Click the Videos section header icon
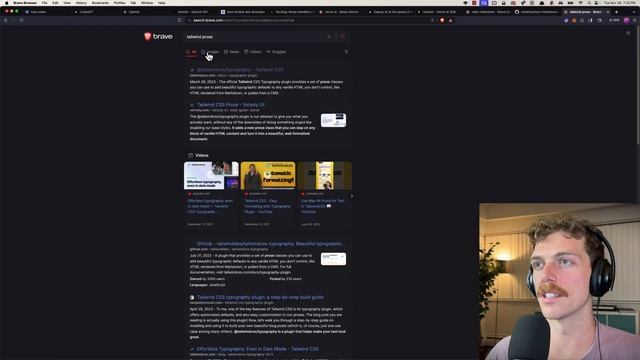The width and height of the screenshot is (640, 360). click(191, 156)
